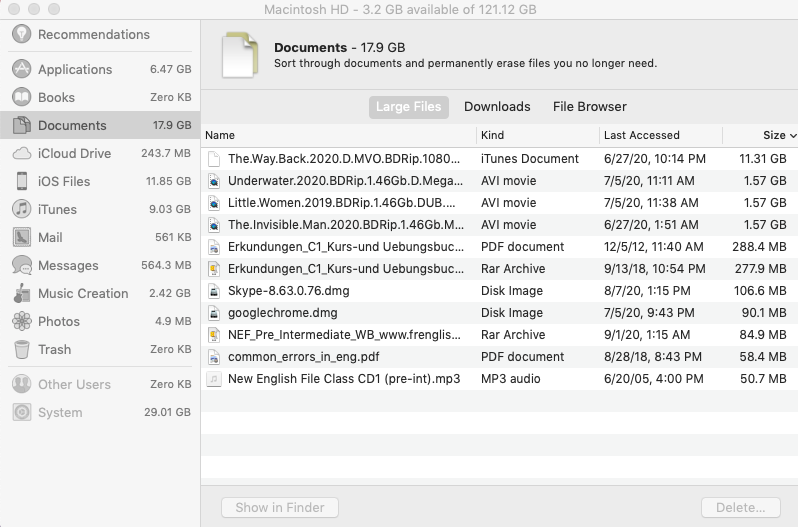Select the Photos flower icon
798x527 pixels.
coord(21,321)
